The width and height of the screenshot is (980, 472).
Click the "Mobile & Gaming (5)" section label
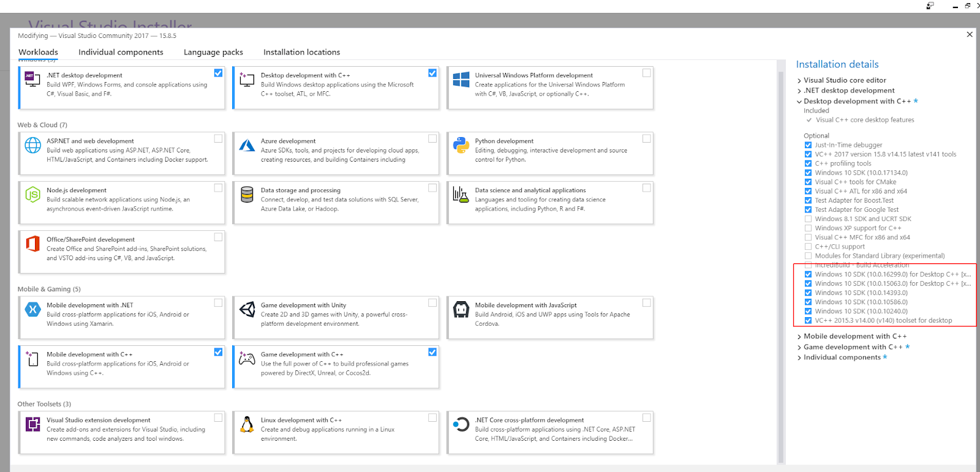49,289
